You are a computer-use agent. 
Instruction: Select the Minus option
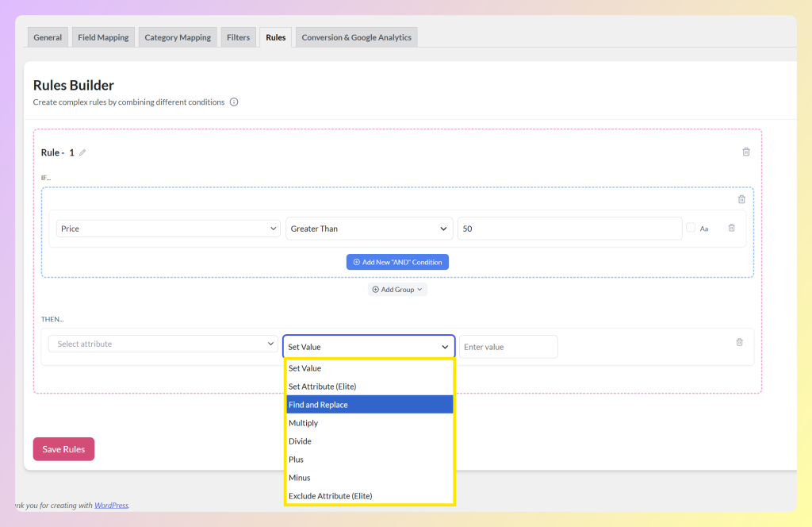tap(370, 478)
